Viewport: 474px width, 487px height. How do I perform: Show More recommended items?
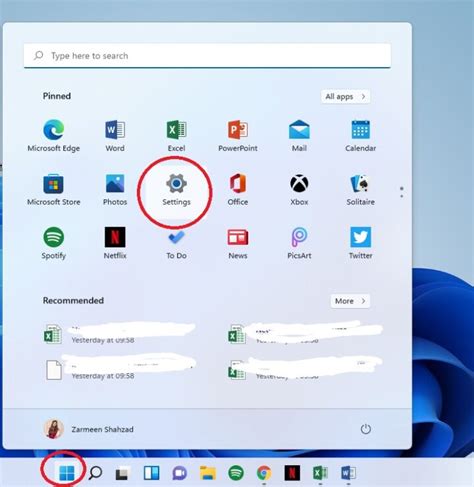point(350,301)
